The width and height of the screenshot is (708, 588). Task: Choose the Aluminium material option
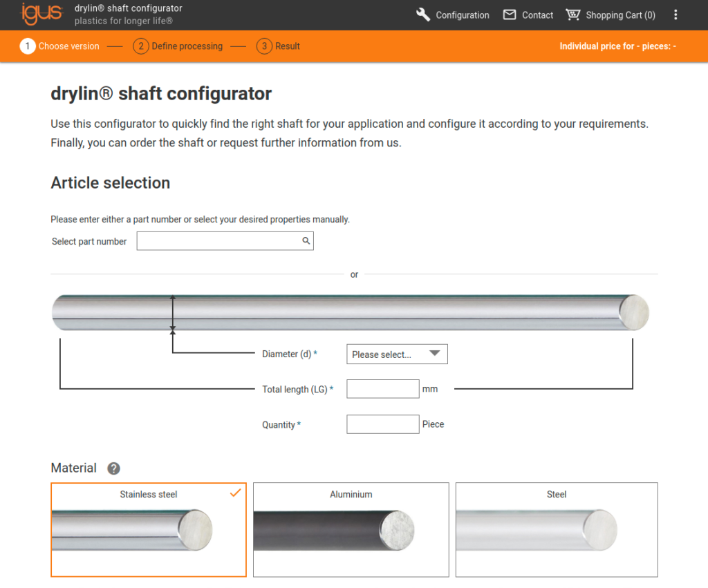pos(351,529)
